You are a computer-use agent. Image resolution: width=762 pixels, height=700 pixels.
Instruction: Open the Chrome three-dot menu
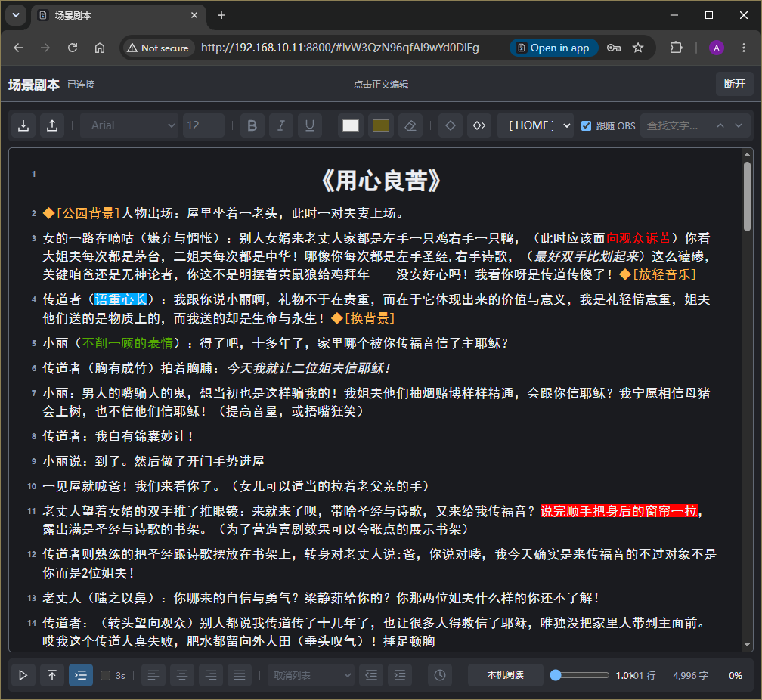744,48
